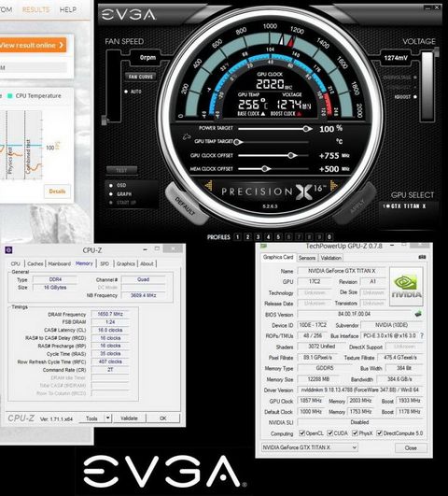Click the Test button in Precision X
This screenshot has width=448, height=496.
tap(121, 170)
